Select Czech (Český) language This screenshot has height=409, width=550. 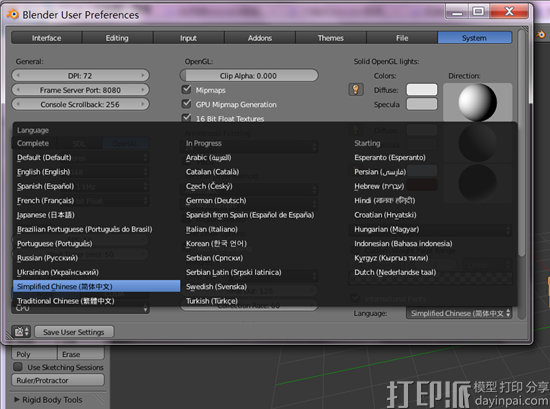tap(265, 186)
